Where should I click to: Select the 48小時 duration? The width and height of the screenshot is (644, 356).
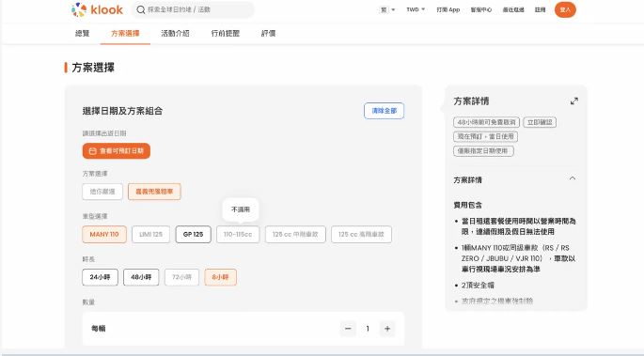coord(141,277)
